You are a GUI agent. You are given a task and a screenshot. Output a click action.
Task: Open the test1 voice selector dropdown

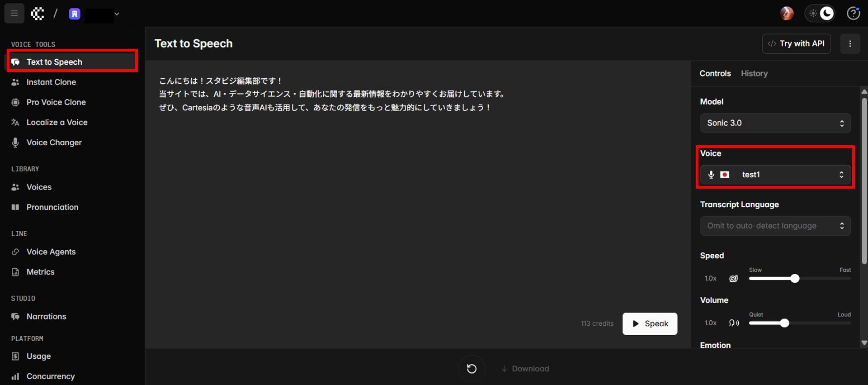click(775, 175)
